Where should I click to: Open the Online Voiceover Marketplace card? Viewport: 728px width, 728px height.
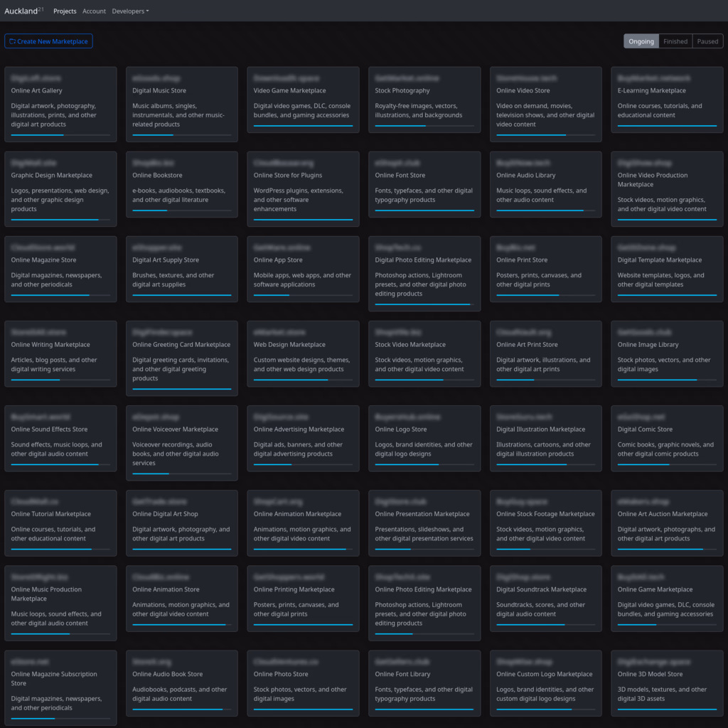click(x=181, y=442)
